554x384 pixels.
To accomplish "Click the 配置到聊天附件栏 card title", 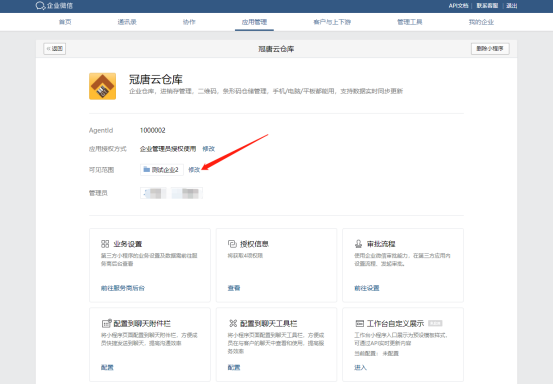I will pos(142,323).
